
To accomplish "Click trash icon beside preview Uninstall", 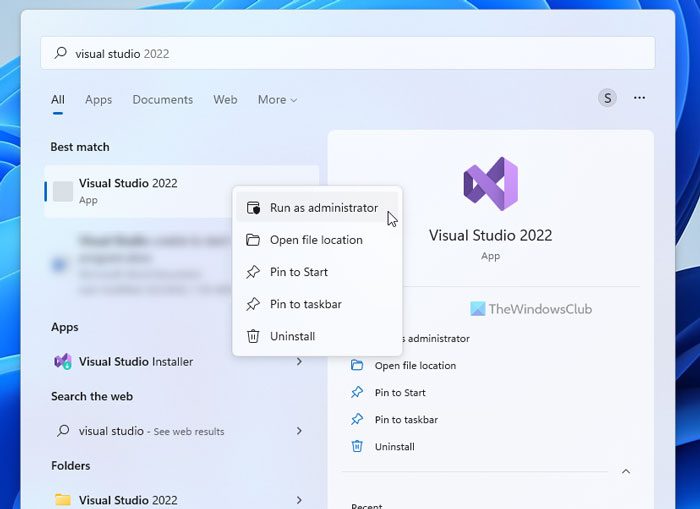I will [x=357, y=446].
